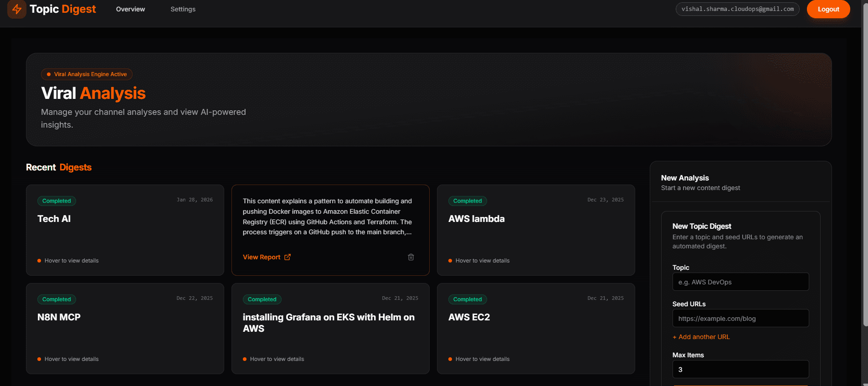This screenshot has height=386, width=868.
Task: Click the New Analysis panel heading
Action: pos(685,178)
